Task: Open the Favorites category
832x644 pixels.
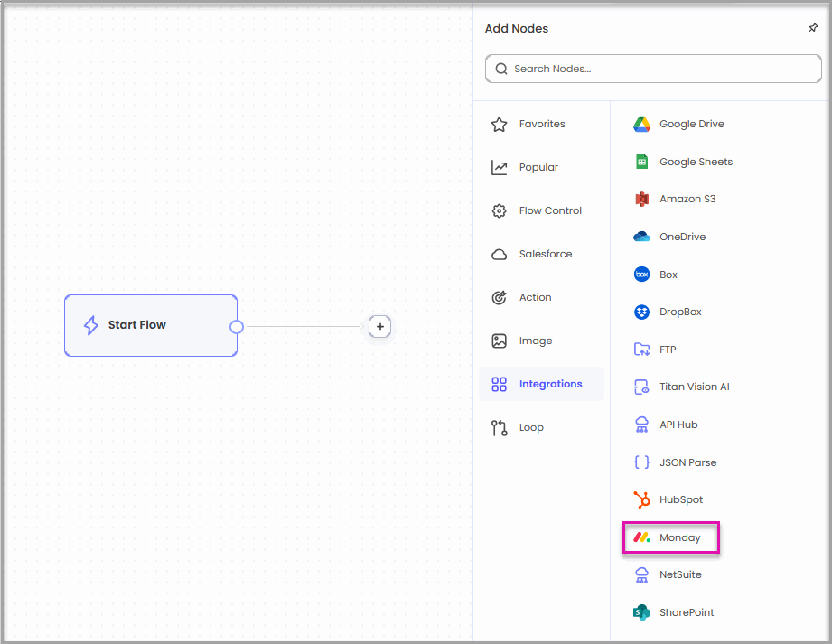Action: 541,124
